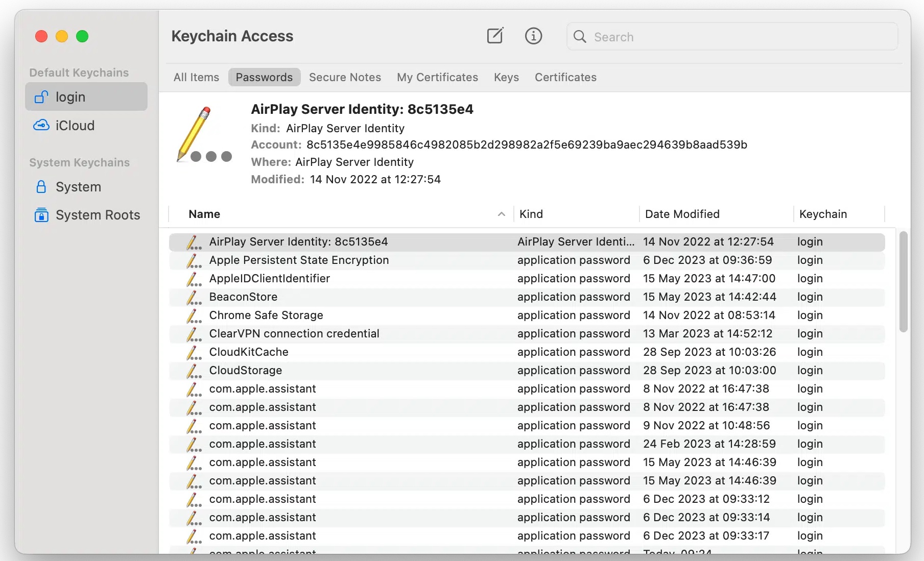Switch to the All Items tab
The image size is (924, 561).
coord(196,77)
